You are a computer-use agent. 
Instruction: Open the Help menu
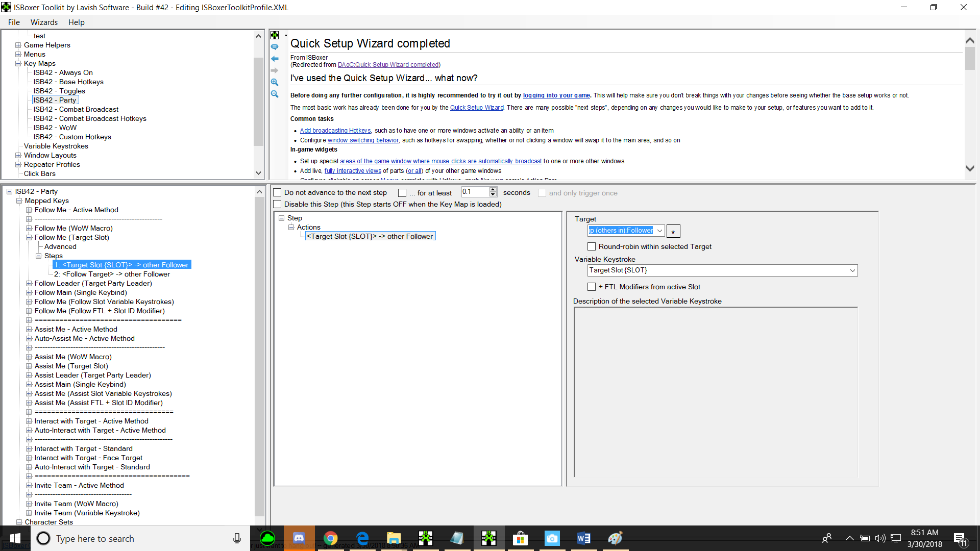[x=77, y=22]
